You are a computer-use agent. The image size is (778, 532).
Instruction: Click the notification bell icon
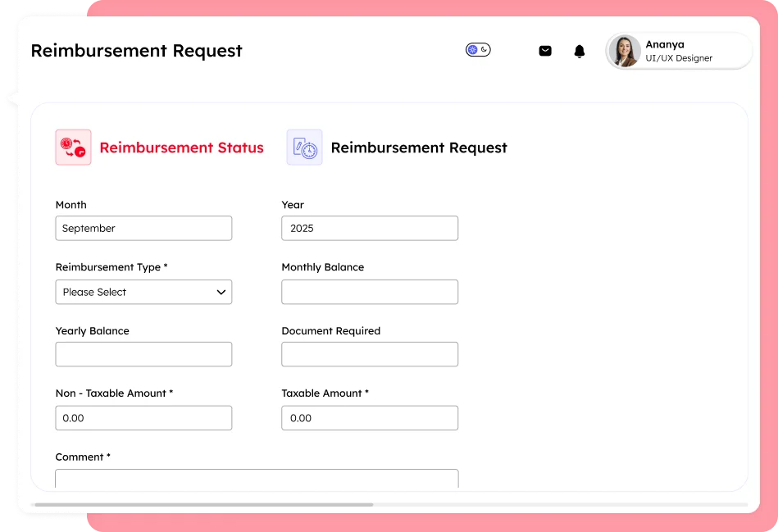[580, 51]
